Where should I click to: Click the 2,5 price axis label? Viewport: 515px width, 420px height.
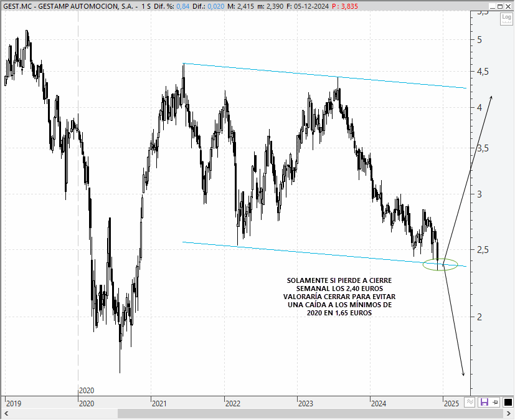click(483, 250)
